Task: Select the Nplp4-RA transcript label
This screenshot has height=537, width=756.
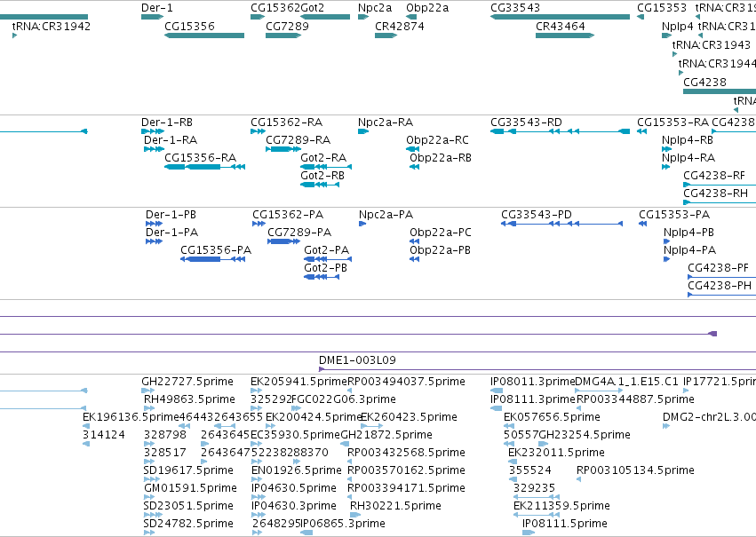Action: [x=688, y=158]
